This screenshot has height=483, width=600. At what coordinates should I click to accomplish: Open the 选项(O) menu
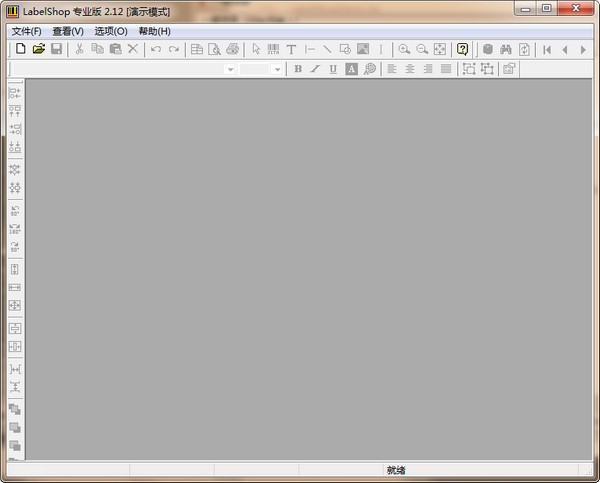[x=111, y=31]
